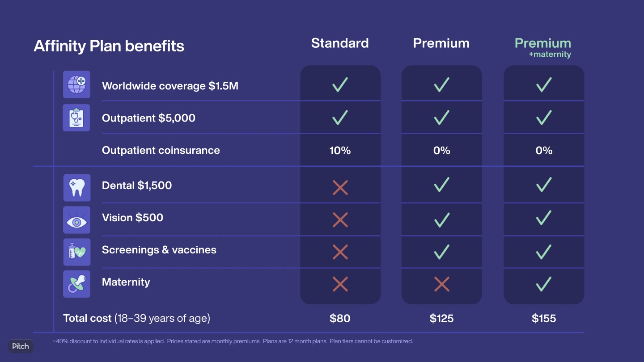This screenshot has height=362, width=644.
Task: Click the Premium +maternity $155 price
Action: pyautogui.click(x=544, y=318)
